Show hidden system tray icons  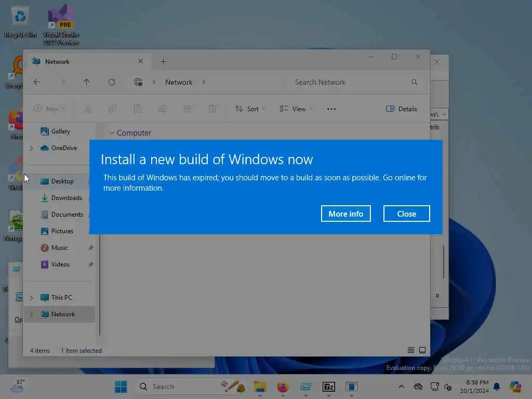[402, 387]
